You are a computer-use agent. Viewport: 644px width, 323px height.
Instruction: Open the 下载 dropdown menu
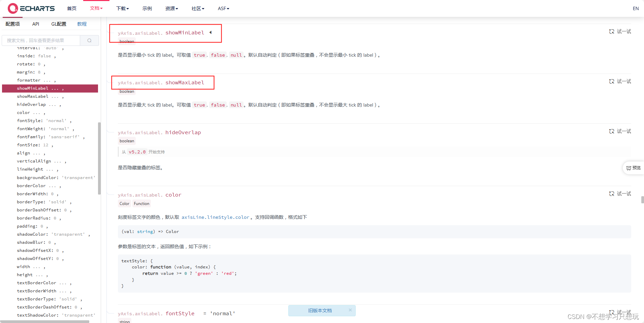click(x=123, y=8)
